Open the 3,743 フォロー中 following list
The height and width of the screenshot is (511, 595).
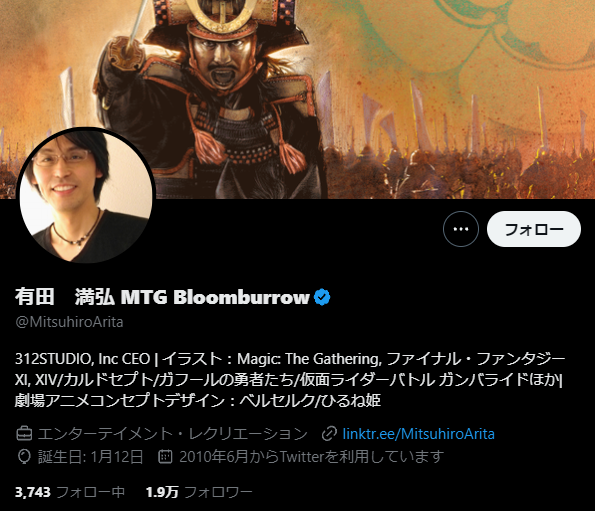70,492
